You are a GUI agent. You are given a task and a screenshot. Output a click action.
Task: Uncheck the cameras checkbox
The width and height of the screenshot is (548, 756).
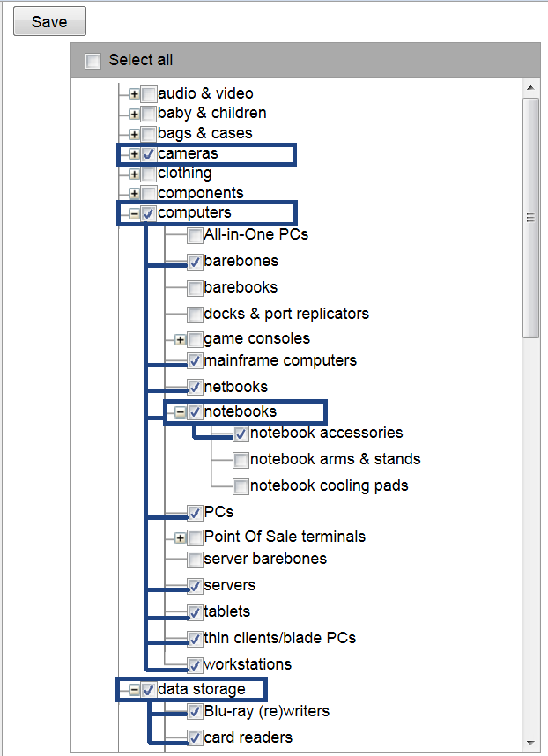pos(148,153)
